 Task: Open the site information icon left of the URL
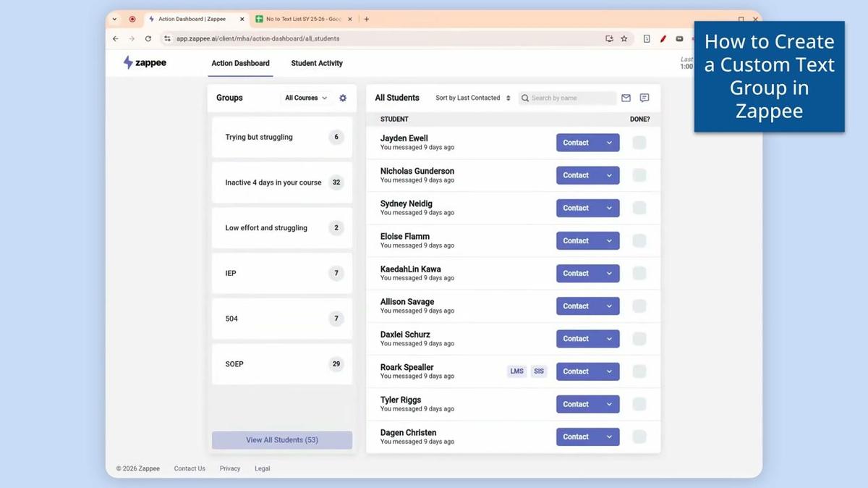pyautogui.click(x=167, y=38)
